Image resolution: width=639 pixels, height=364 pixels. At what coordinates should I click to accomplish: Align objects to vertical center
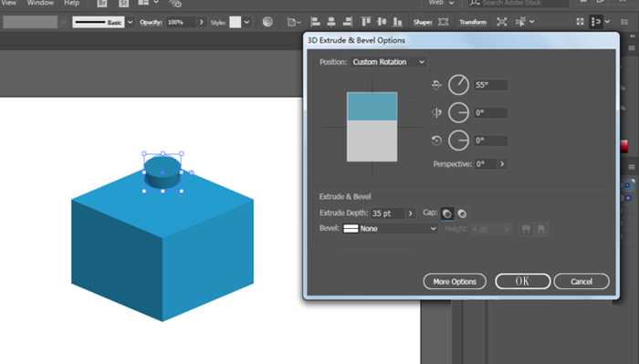click(382, 22)
